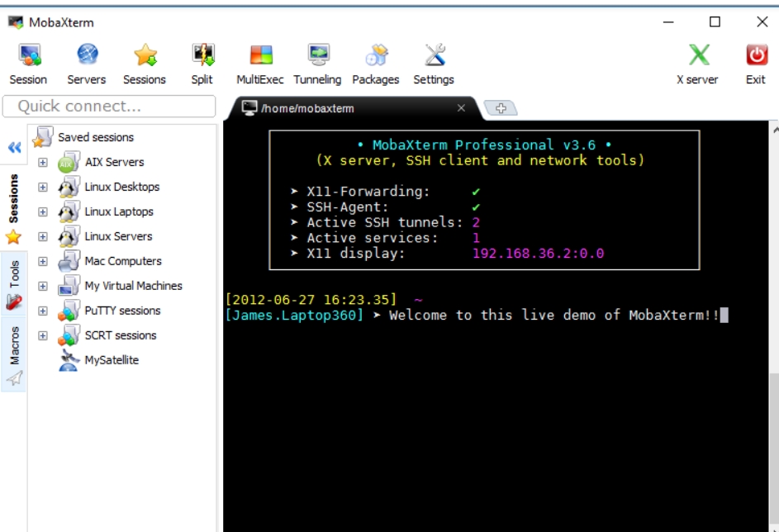Toggle the X server icon
Viewport: 779px width, 532px height.
(699, 55)
